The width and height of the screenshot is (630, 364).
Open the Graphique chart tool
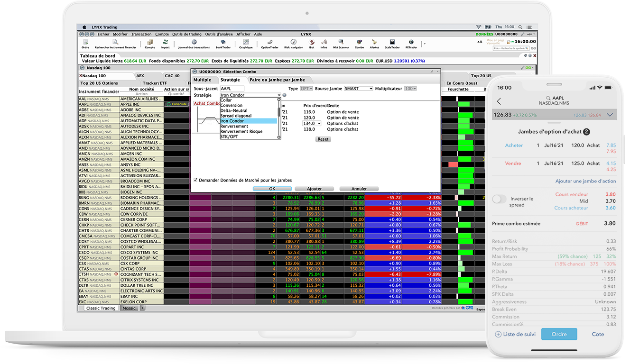[246, 44]
